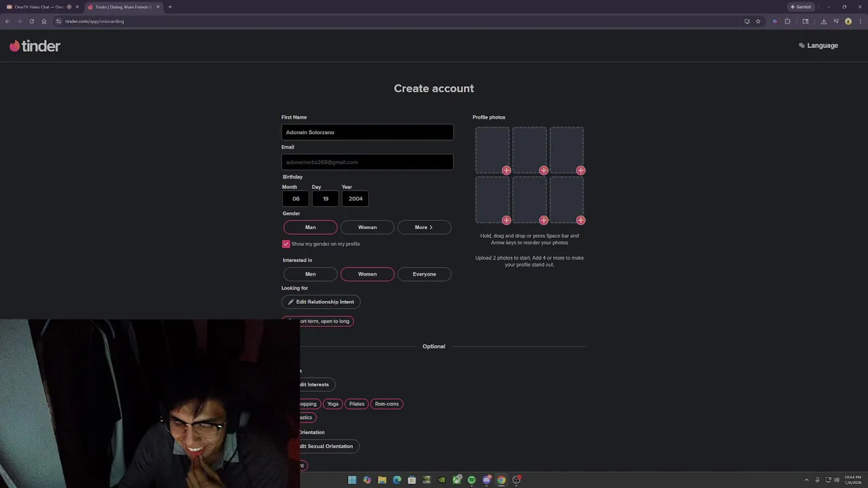Open the Windows Start menu
Screen dimensions: 868x488
pos(352,480)
